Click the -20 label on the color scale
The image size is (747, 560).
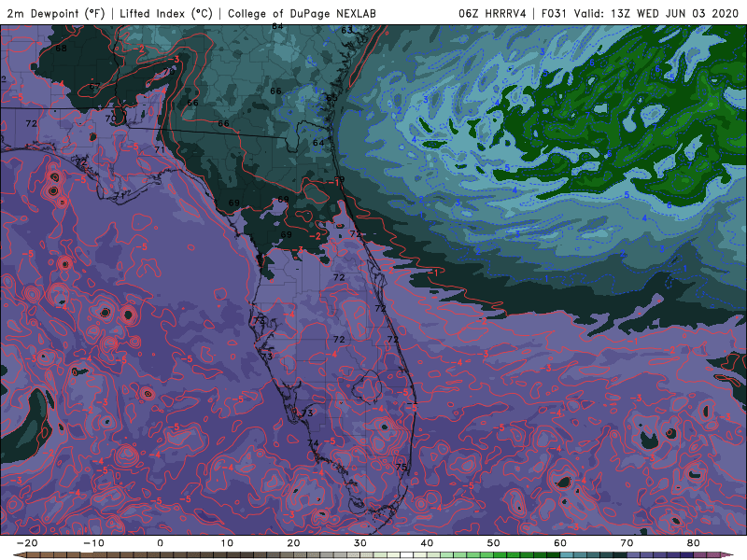(x=27, y=543)
